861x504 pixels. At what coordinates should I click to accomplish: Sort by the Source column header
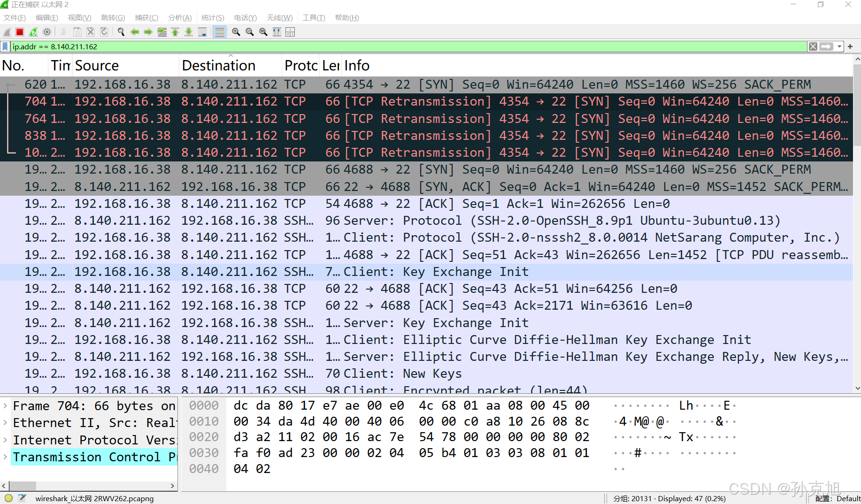[x=126, y=66]
